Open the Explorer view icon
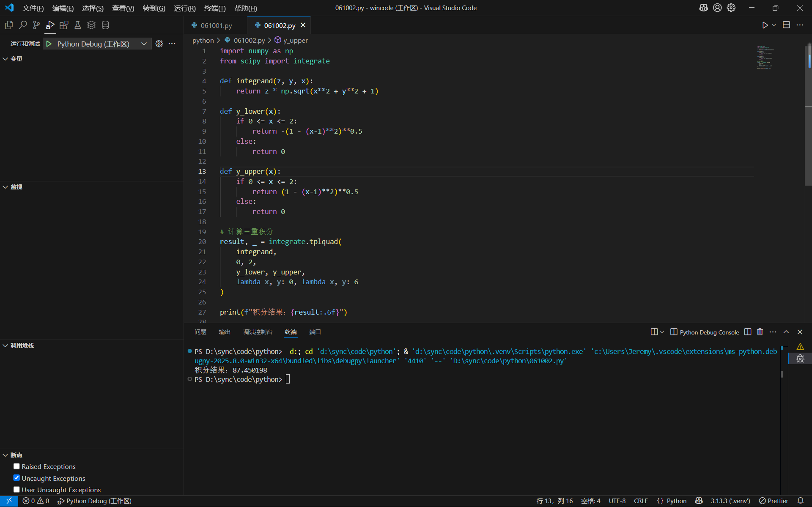This screenshot has height=507, width=812. click(x=8, y=25)
